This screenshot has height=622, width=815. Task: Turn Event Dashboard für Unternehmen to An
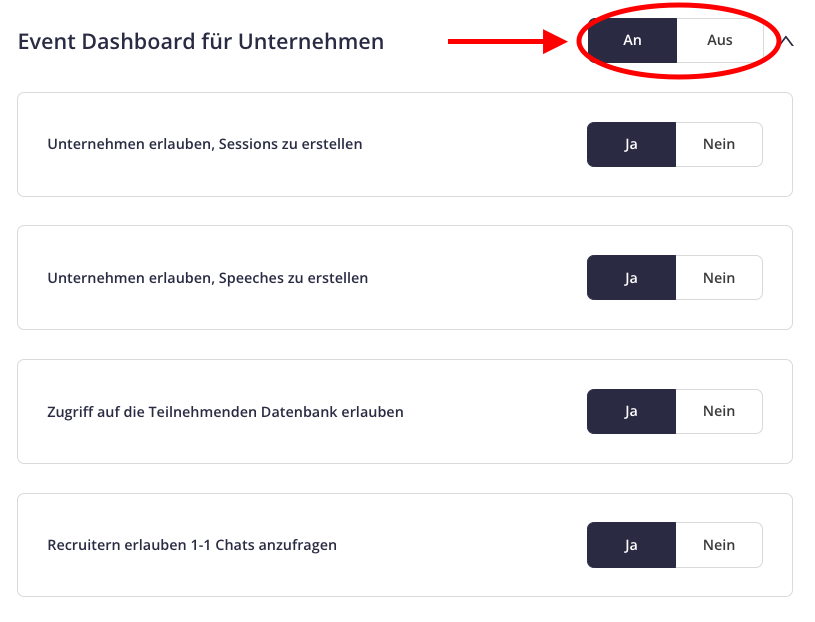coord(632,41)
